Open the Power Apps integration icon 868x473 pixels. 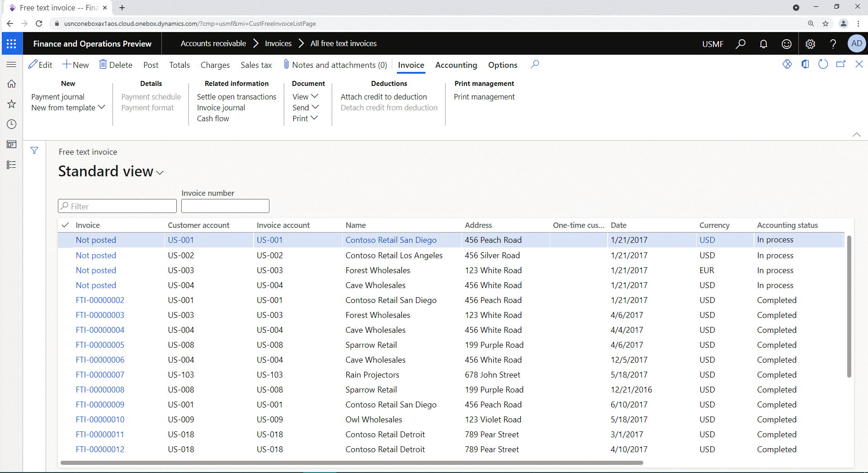tap(788, 64)
